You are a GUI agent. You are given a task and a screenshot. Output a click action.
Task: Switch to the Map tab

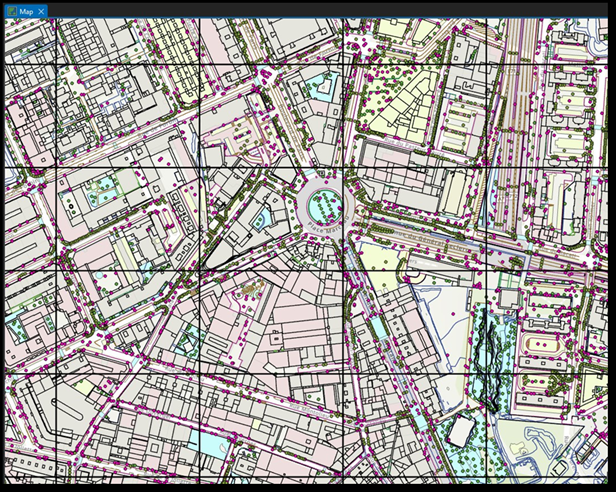click(x=25, y=10)
